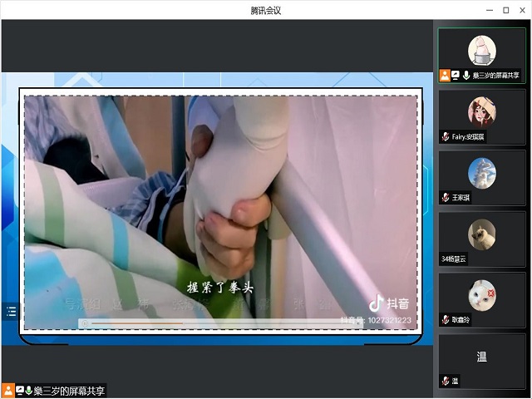Viewport: 532px width, 399px height.
Task: Select 敬鑫玲 participant avatar
Action: tap(482, 295)
